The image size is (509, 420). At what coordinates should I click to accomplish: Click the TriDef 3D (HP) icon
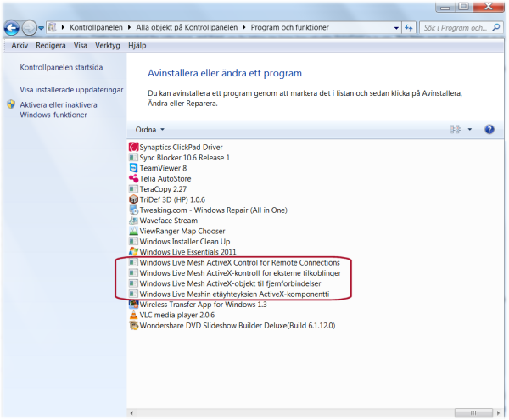(133, 199)
